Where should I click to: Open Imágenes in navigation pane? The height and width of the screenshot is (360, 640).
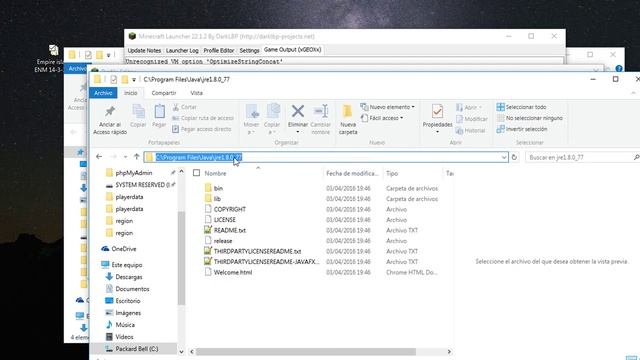128,313
